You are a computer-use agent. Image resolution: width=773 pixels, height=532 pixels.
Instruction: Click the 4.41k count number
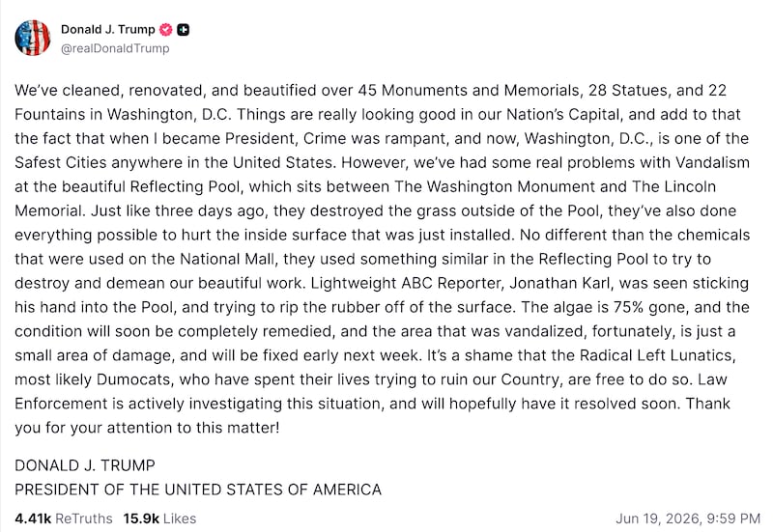pyautogui.click(x=33, y=518)
